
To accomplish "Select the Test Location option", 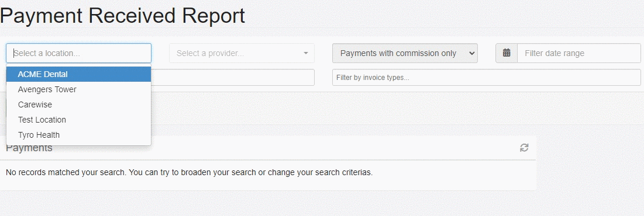I will click(x=78, y=120).
